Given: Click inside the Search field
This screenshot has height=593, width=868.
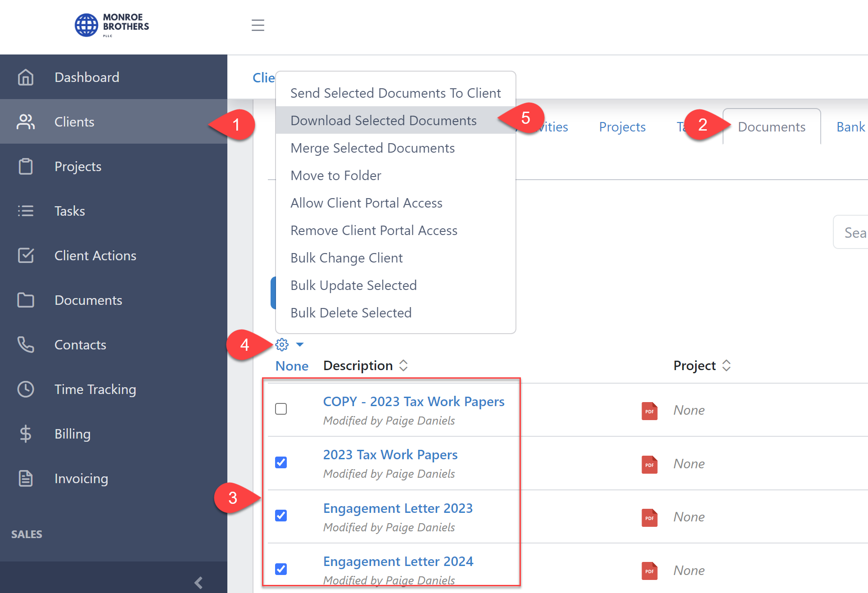Looking at the screenshot, I should point(854,232).
